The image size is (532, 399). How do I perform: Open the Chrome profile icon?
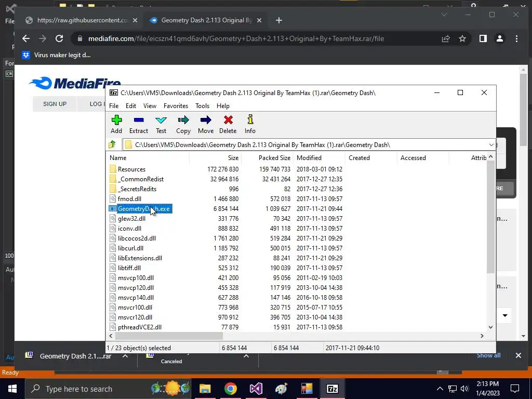click(500, 38)
